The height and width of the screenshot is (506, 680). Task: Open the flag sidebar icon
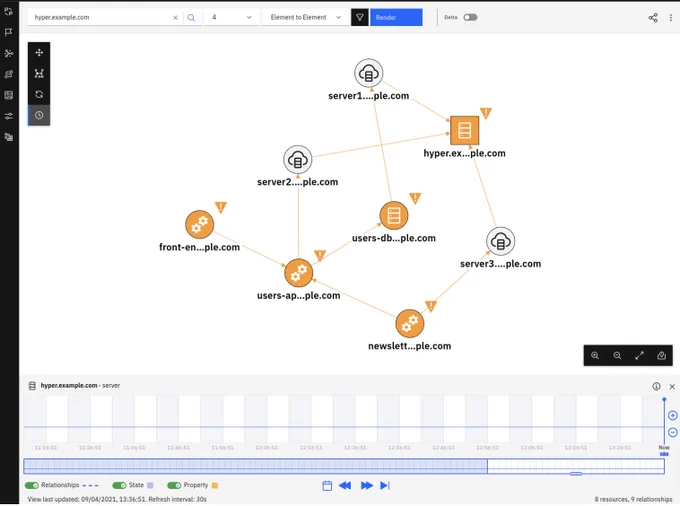[x=9, y=32]
